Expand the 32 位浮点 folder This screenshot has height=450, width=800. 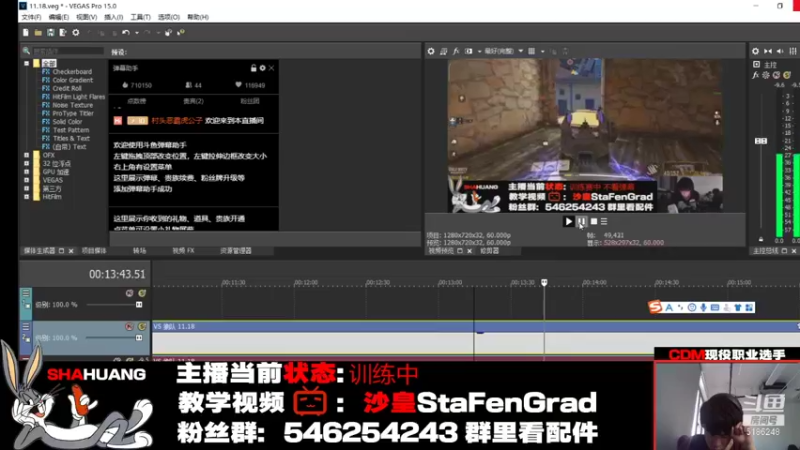[x=27, y=163]
